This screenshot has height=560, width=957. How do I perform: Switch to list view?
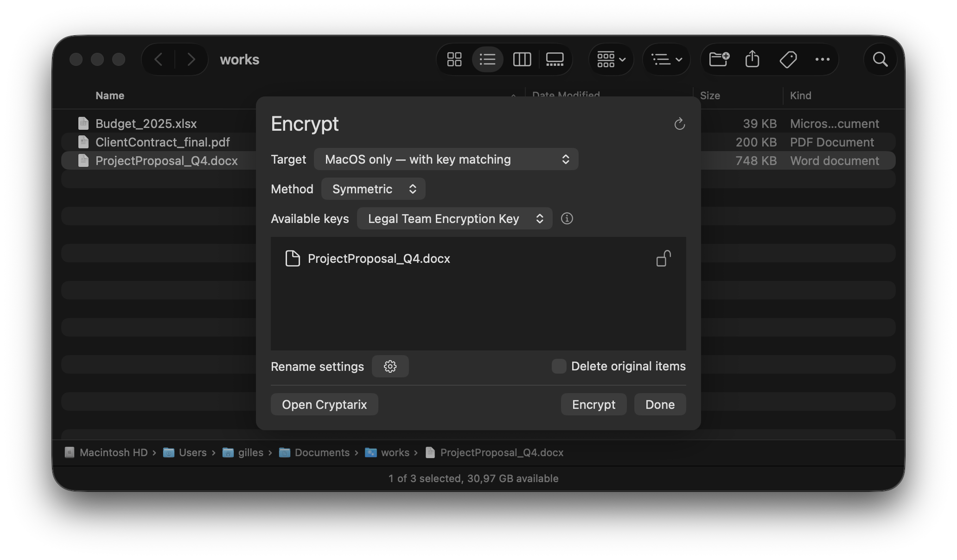488,59
